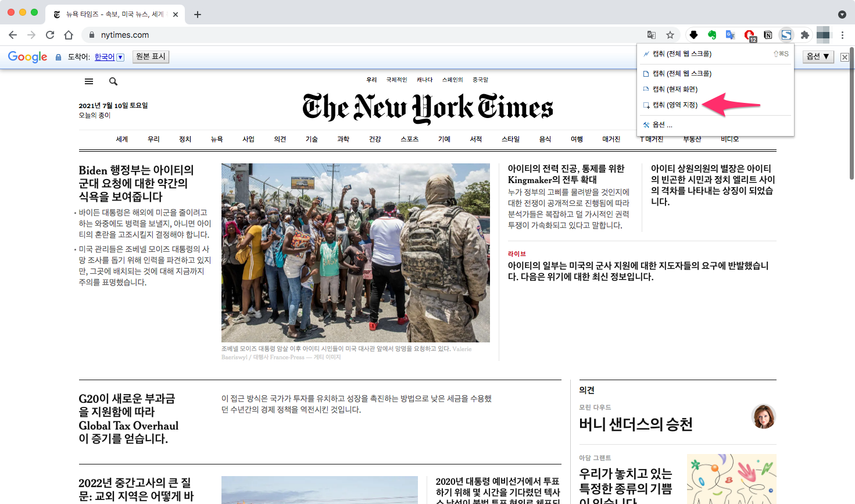Image resolution: width=855 pixels, height=504 pixels.
Task: Click the lock icon in address bar
Action: coord(91,35)
